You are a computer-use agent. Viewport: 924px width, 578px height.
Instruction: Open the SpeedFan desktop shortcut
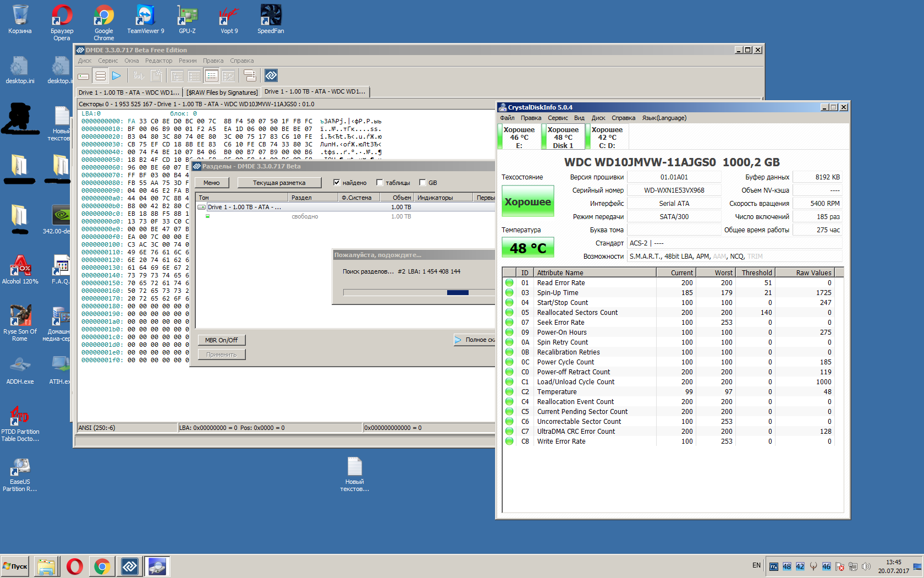[271, 19]
